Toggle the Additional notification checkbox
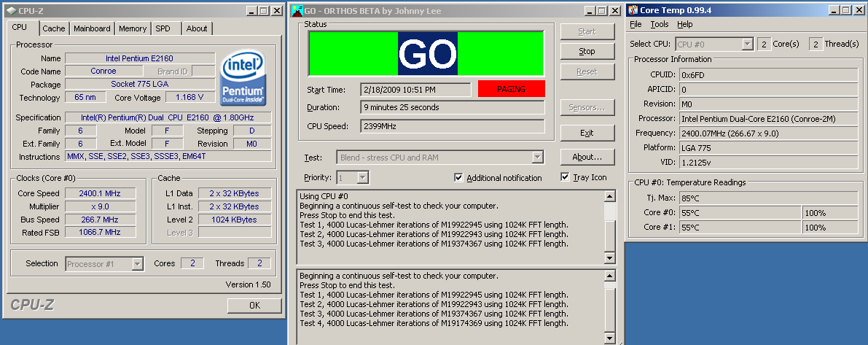 458,177
